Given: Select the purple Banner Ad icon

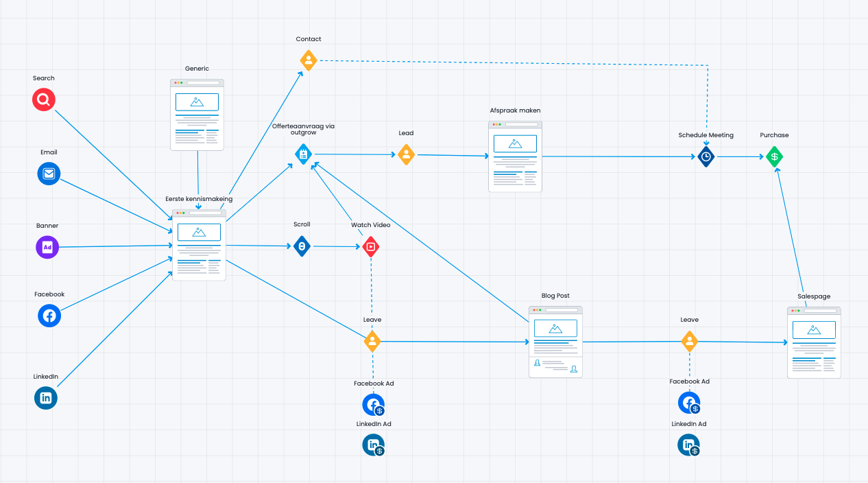Looking at the screenshot, I should [47, 247].
